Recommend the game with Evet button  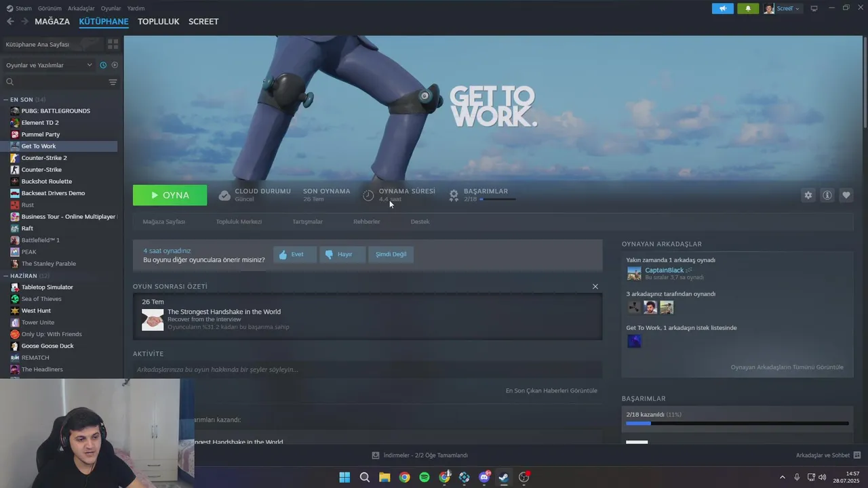click(x=294, y=254)
